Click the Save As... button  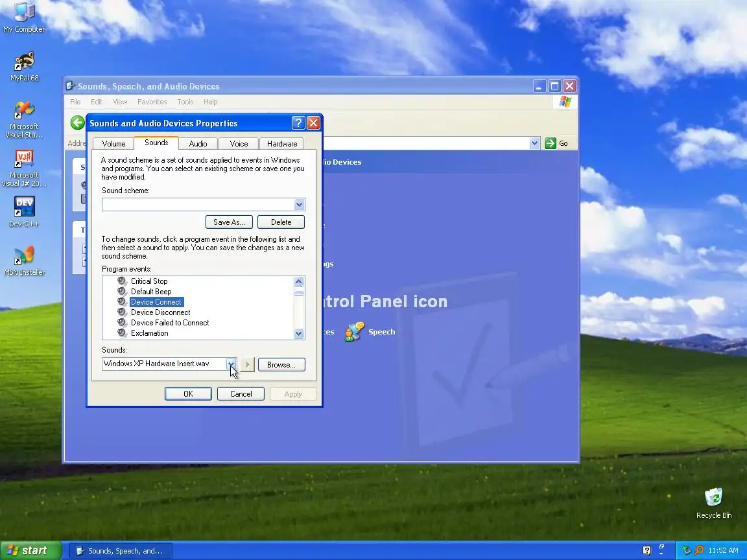[229, 222]
